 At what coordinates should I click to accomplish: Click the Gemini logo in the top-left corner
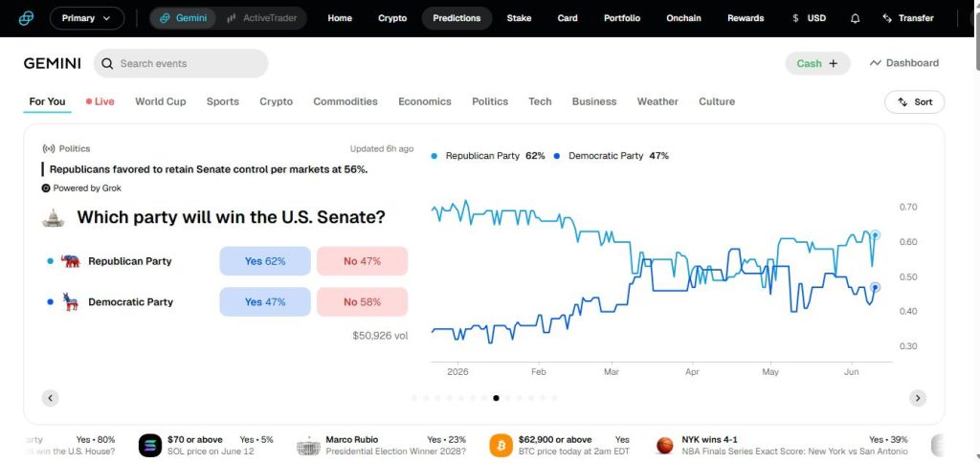tap(26, 18)
